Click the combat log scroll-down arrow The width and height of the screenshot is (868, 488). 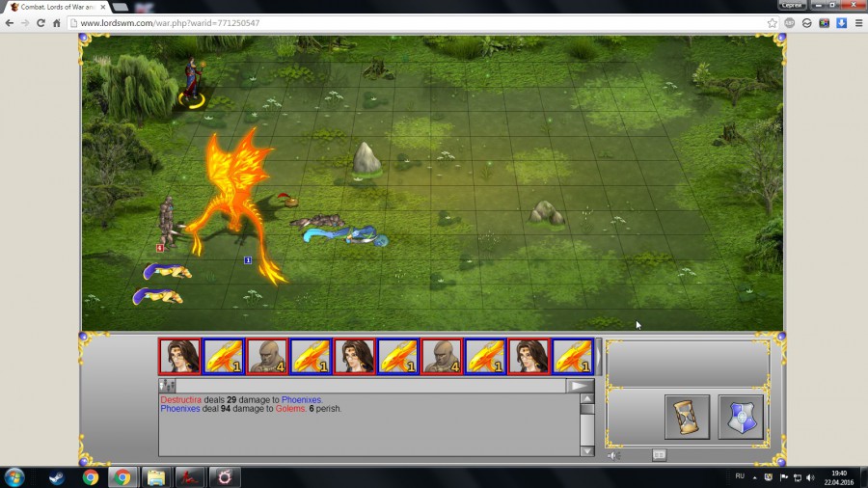(586, 451)
